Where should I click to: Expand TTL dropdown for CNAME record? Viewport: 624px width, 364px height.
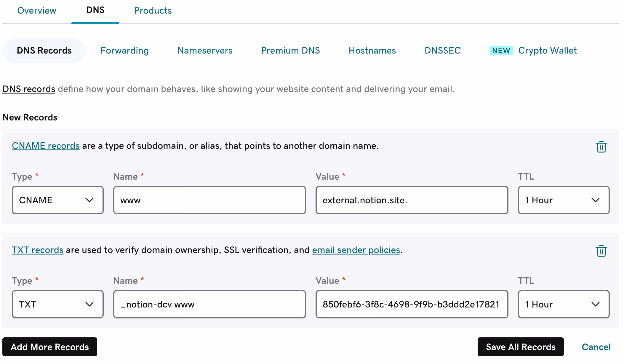[x=563, y=200]
